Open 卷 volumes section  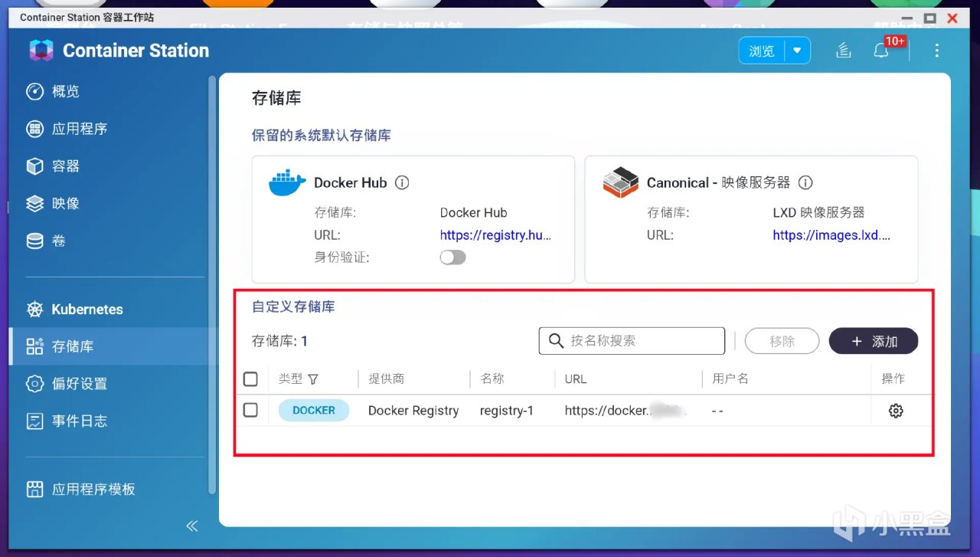pos(108,241)
